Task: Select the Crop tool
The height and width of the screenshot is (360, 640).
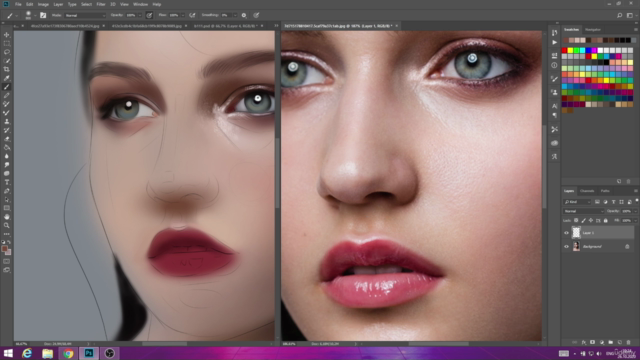Action: pos(7,69)
